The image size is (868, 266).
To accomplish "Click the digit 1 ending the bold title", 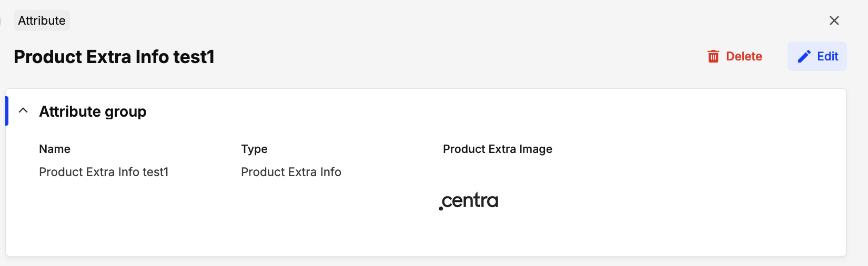I will coord(210,57).
